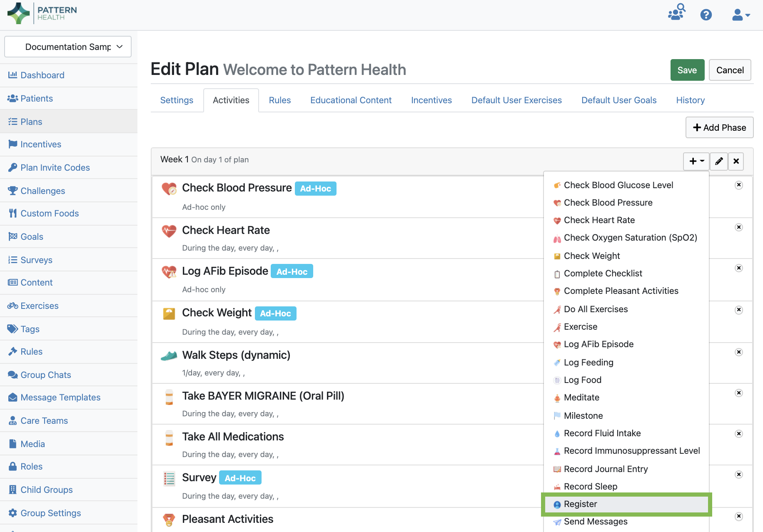Click the Walk Steps shoe icon
Image resolution: width=763 pixels, height=532 pixels.
pyautogui.click(x=169, y=356)
